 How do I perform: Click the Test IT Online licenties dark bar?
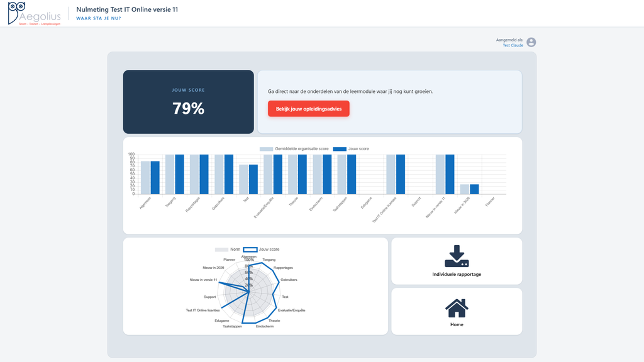click(x=401, y=175)
